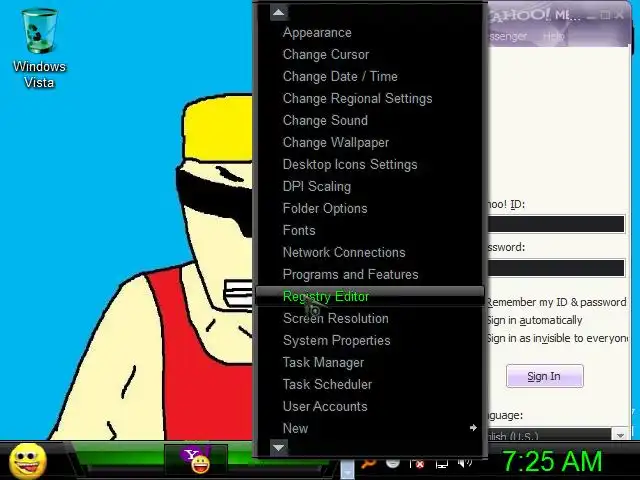Open Network Connections
The image size is (640, 480).
[344, 253]
